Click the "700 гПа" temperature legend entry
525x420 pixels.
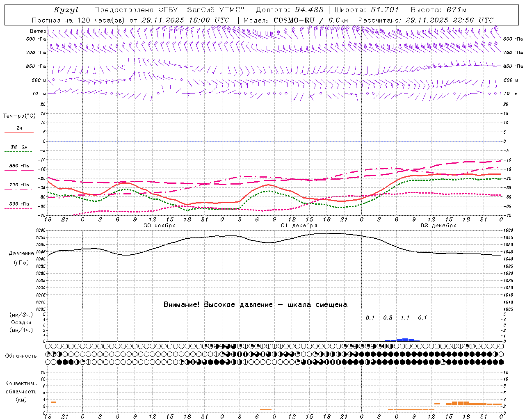click(19, 185)
